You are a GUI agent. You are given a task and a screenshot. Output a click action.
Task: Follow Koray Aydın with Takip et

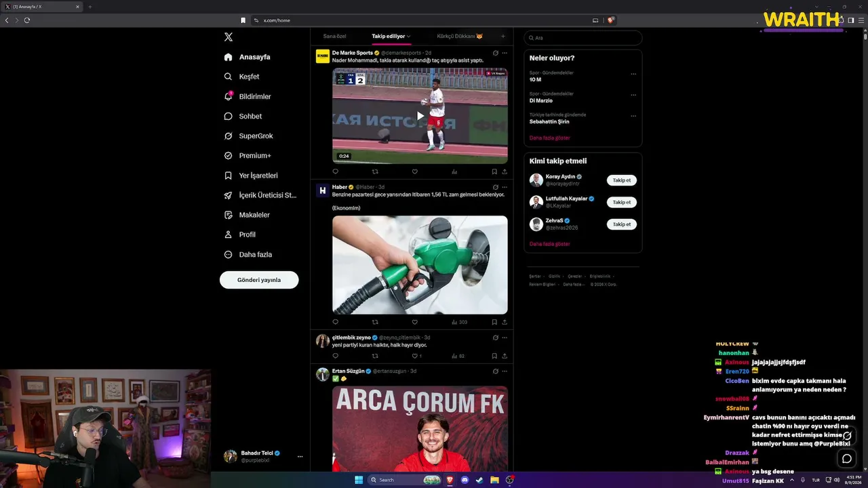click(622, 180)
